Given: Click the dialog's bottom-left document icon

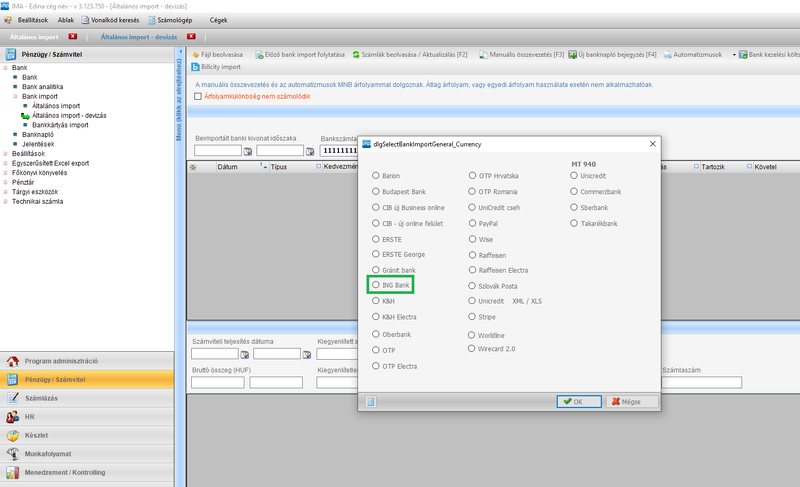Looking at the screenshot, I should 371,402.
